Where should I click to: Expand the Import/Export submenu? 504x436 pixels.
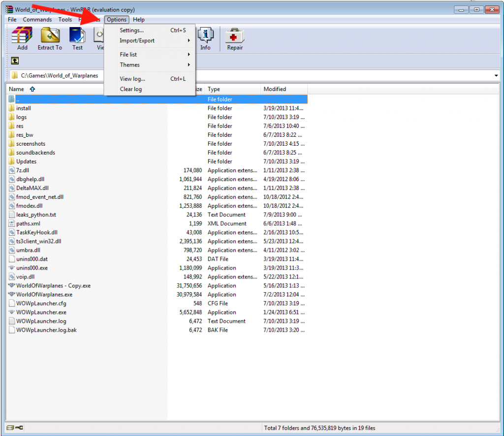coord(150,40)
